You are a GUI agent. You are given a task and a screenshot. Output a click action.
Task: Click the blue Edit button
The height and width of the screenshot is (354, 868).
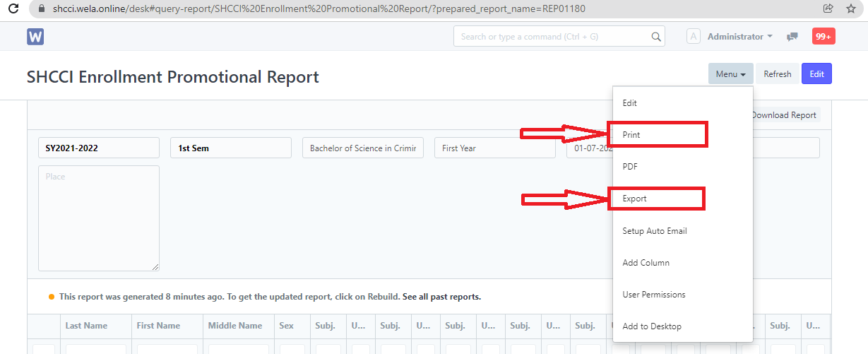coord(816,74)
